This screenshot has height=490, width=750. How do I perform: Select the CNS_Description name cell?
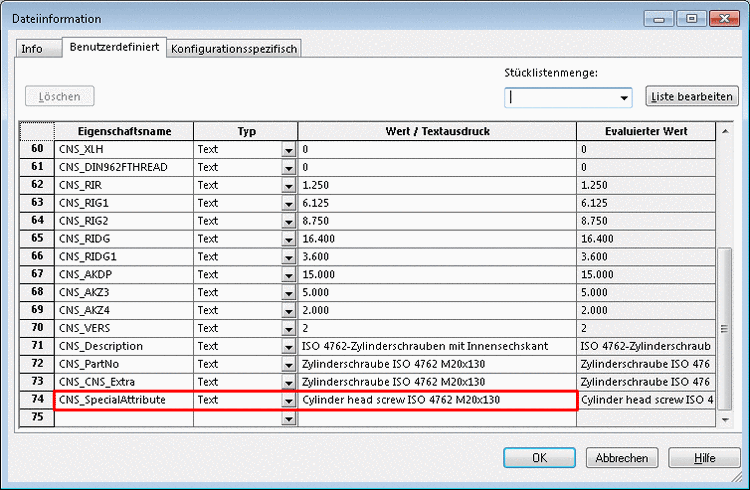[x=124, y=346]
